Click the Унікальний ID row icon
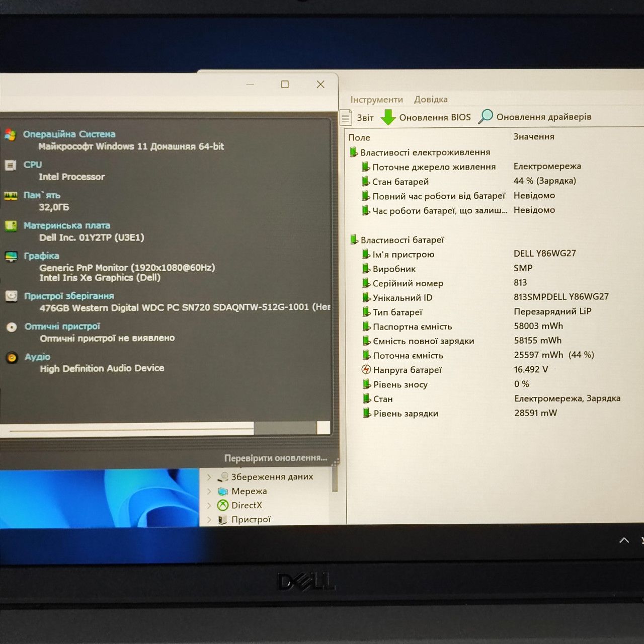Viewport: 644px width, 644px height. pyautogui.click(x=366, y=298)
